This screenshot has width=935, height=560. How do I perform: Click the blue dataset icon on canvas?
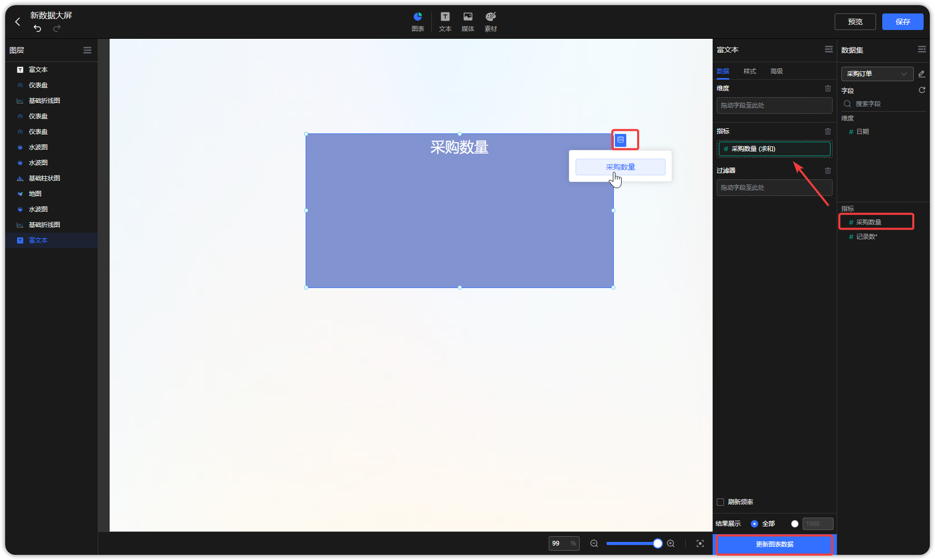pos(621,140)
